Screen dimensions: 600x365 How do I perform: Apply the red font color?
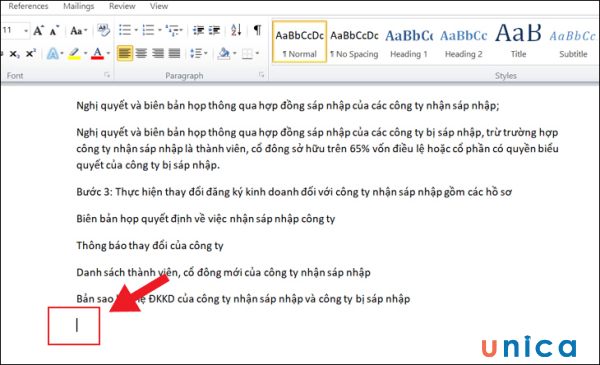[97, 54]
